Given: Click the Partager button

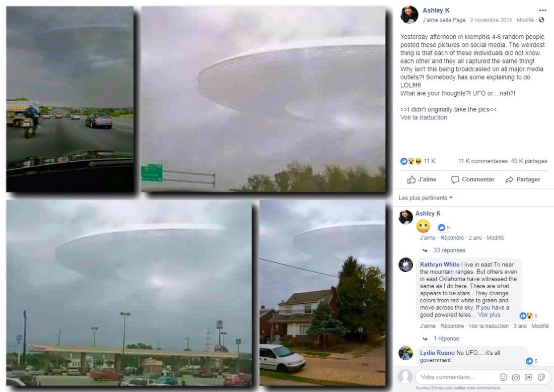Looking at the screenshot, I should pyautogui.click(x=523, y=179).
